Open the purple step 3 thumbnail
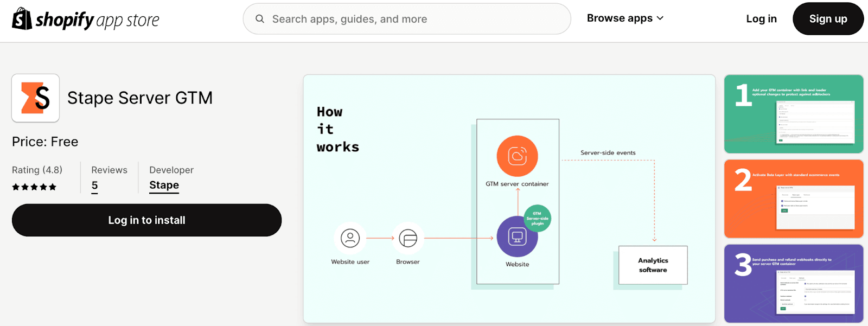Image resolution: width=868 pixels, height=326 pixels. (794, 283)
